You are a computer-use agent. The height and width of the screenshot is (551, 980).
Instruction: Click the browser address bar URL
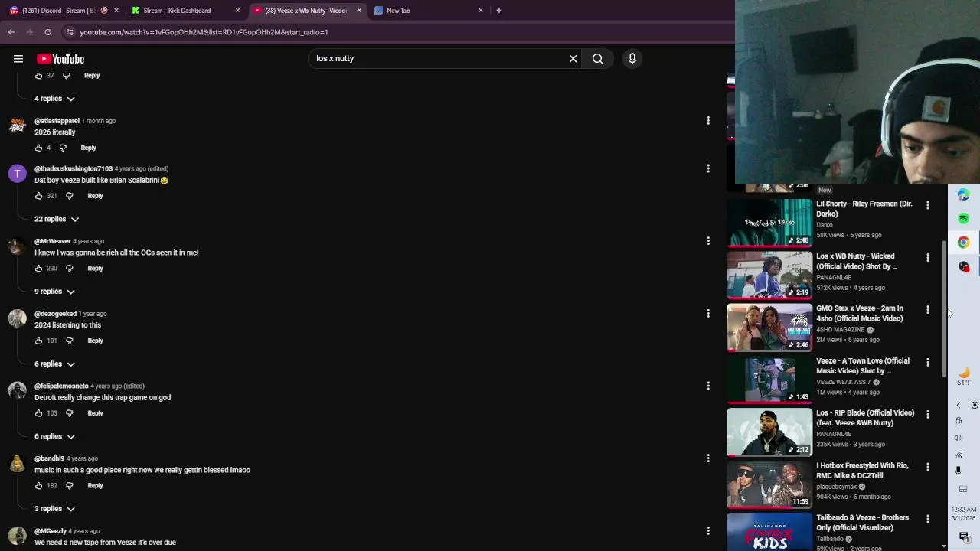204,32
